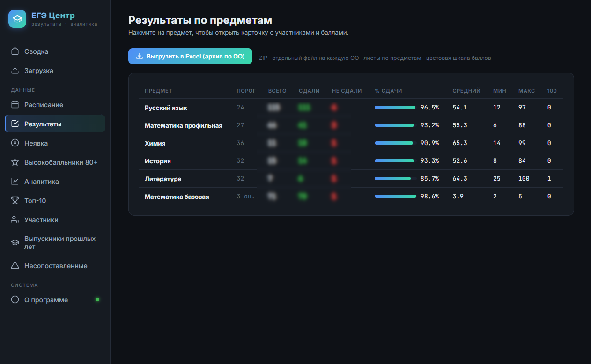591x364 pixels.
Task: Open the Химия subject card
Action: click(x=351, y=143)
